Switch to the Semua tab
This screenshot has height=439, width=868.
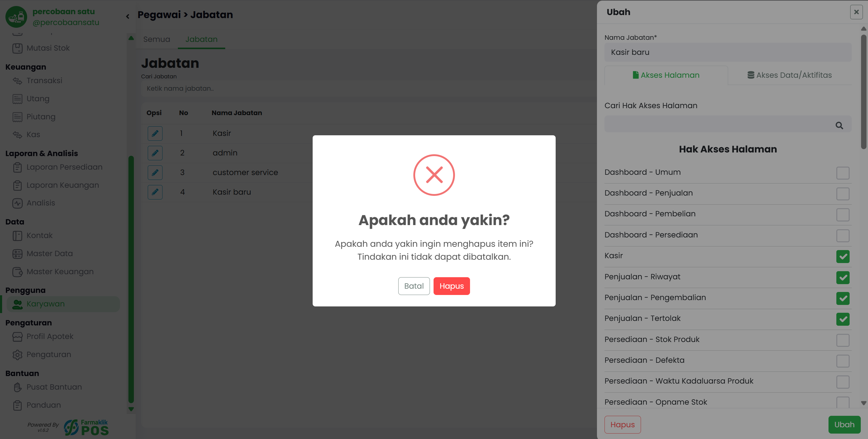pyautogui.click(x=157, y=39)
